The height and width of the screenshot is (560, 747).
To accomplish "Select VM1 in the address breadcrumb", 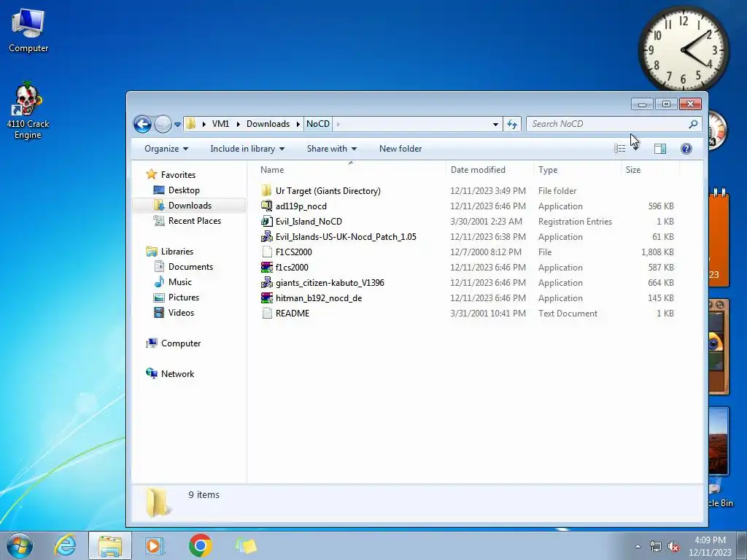I will [220, 124].
